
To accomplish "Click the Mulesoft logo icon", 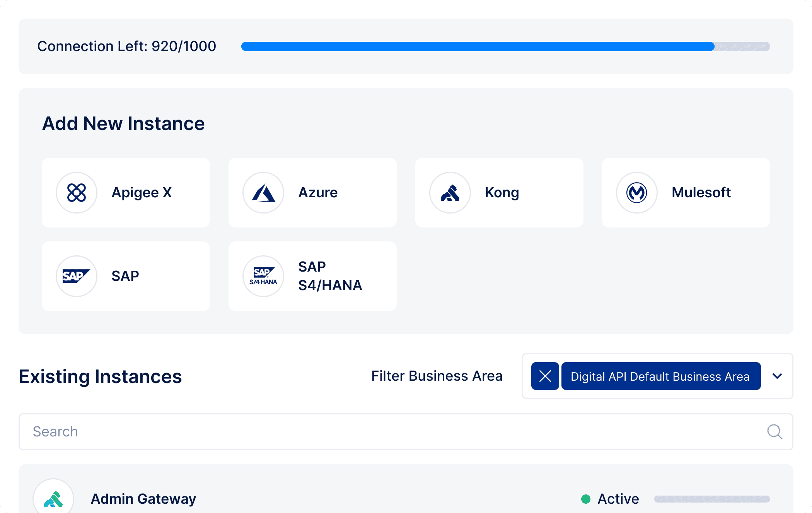I will (x=636, y=192).
